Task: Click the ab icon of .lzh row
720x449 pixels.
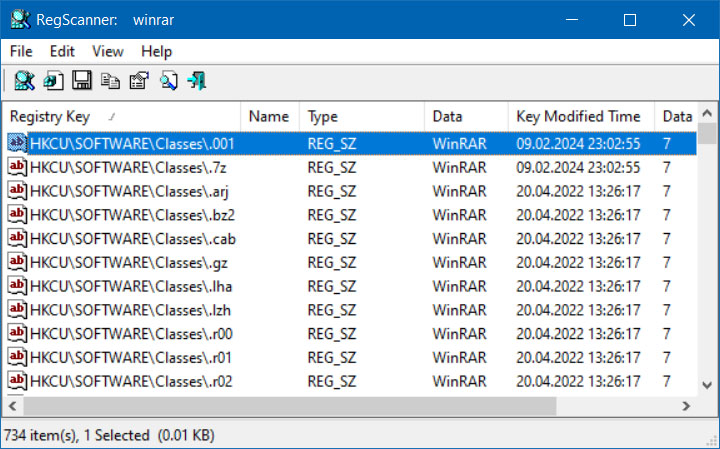Action: [x=17, y=310]
